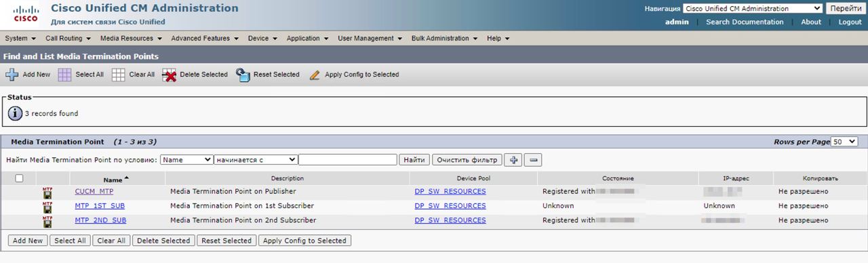
Task: Click the bottom Clear All button
Action: click(x=111, y=241)
